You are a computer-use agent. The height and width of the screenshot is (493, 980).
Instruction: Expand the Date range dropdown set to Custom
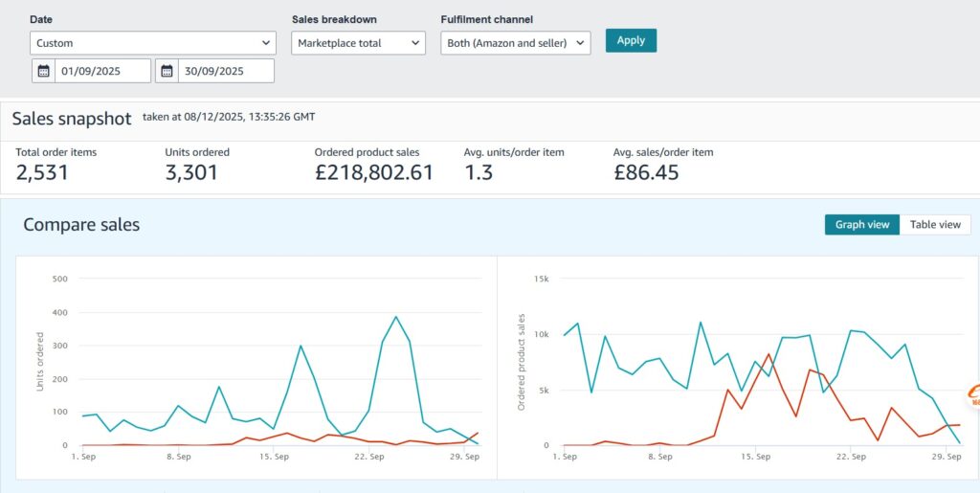point(153,43)
